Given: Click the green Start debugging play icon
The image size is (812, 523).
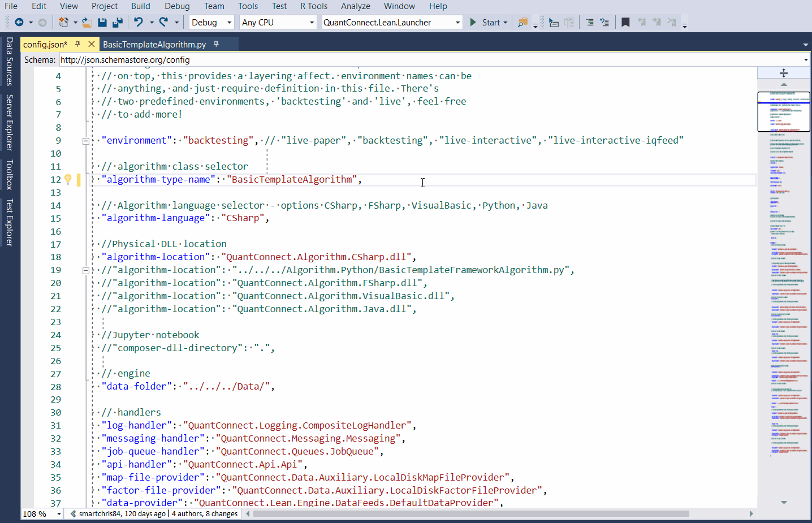Looking at the screenshot, I should pyautogui.click(x=473, y=23).
